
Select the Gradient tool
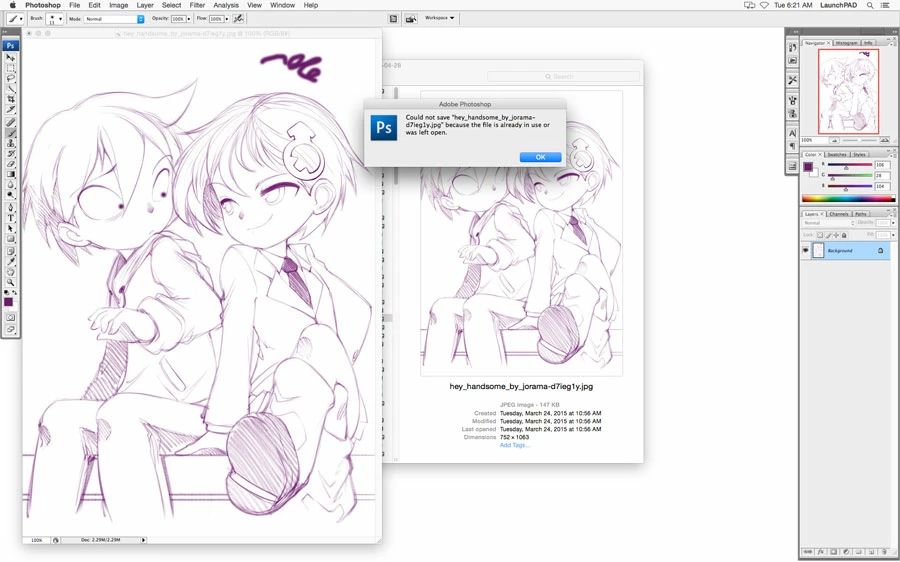click(x=10, y=173)
